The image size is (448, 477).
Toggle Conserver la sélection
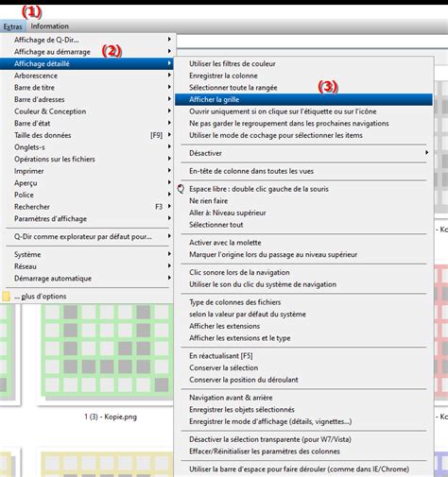304,368
